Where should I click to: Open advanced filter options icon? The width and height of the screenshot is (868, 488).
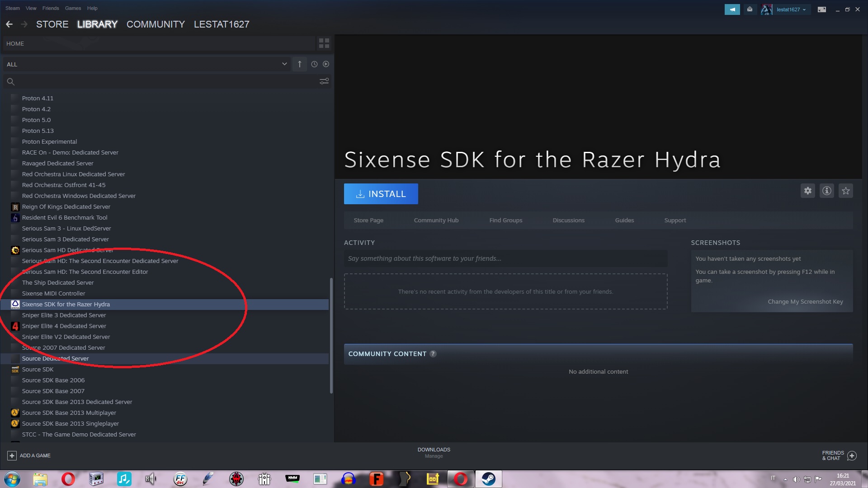324,81
